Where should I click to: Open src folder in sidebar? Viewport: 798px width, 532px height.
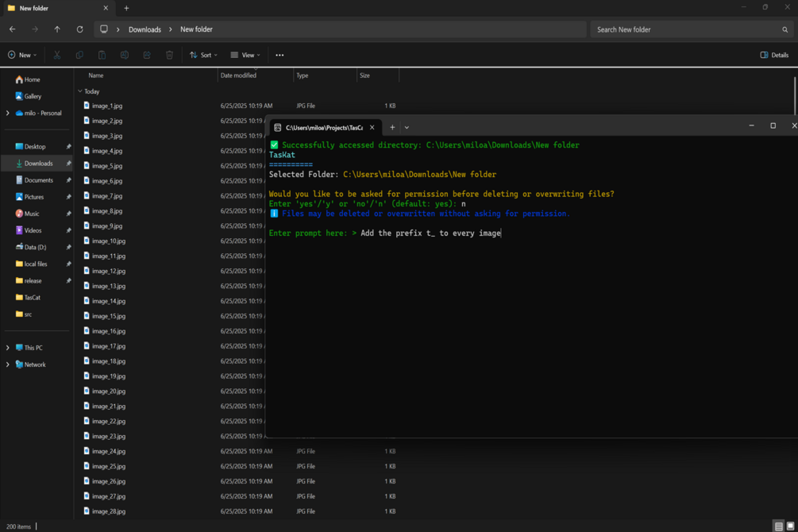[24, 314]
